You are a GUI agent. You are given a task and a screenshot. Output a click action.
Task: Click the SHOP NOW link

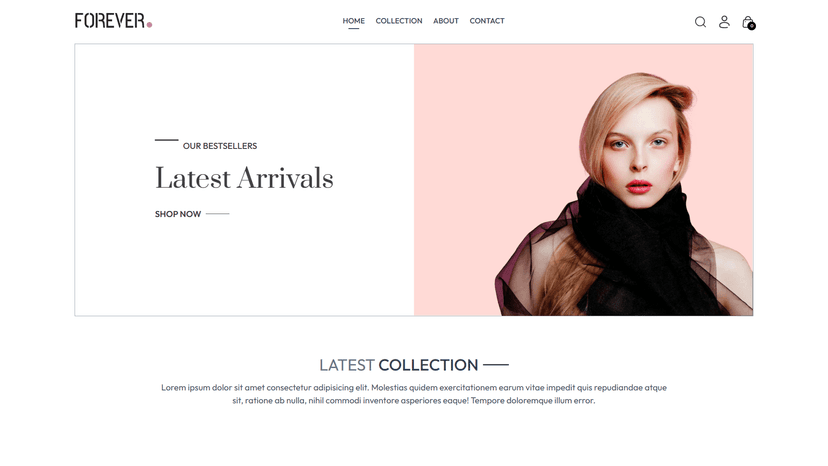point(178,214)
